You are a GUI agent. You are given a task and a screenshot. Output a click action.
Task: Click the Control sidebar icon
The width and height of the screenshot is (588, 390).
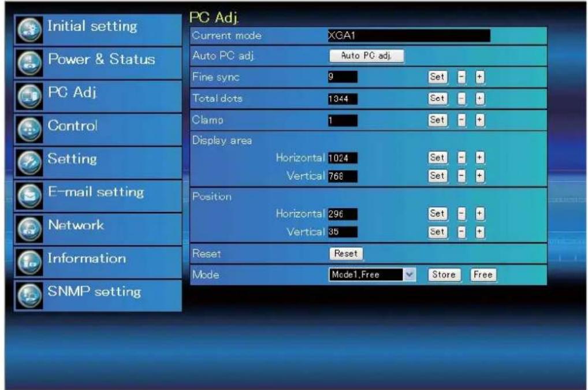pyautogui.click(x=29, y=129)
